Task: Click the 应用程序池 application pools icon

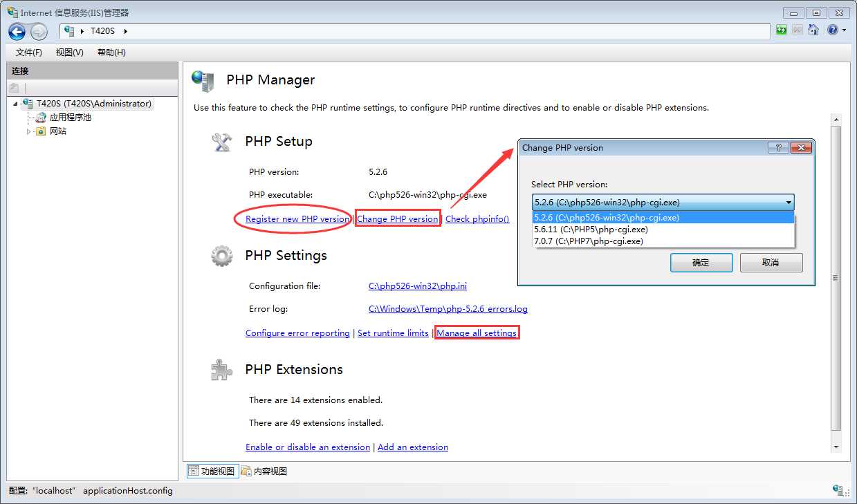Action: point(42,118)
